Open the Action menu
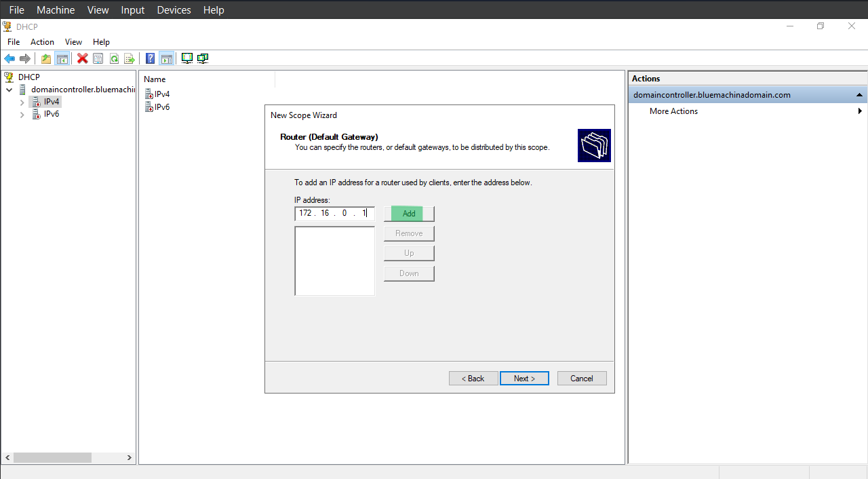Viewport: 868px width, 479px height. (42, 42)
